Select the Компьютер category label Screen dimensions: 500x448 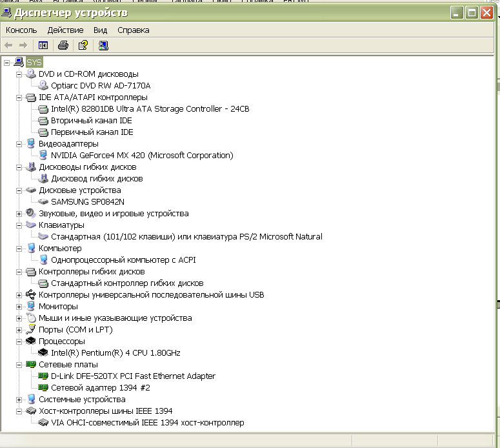60,249
